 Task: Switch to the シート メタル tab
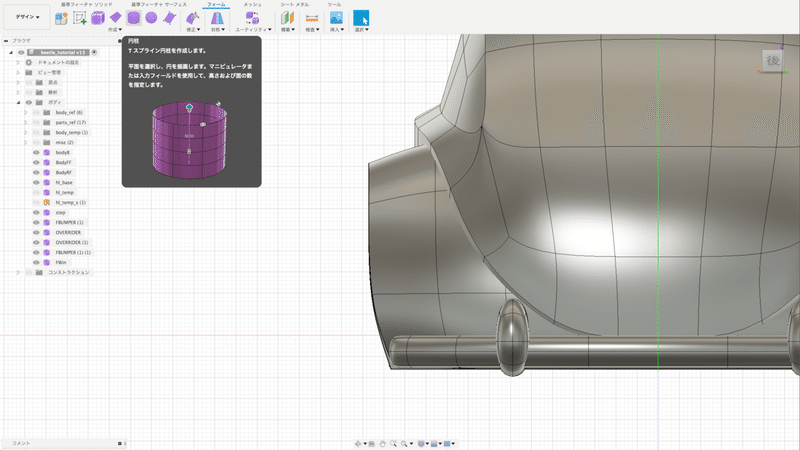(x=293, y=5)
